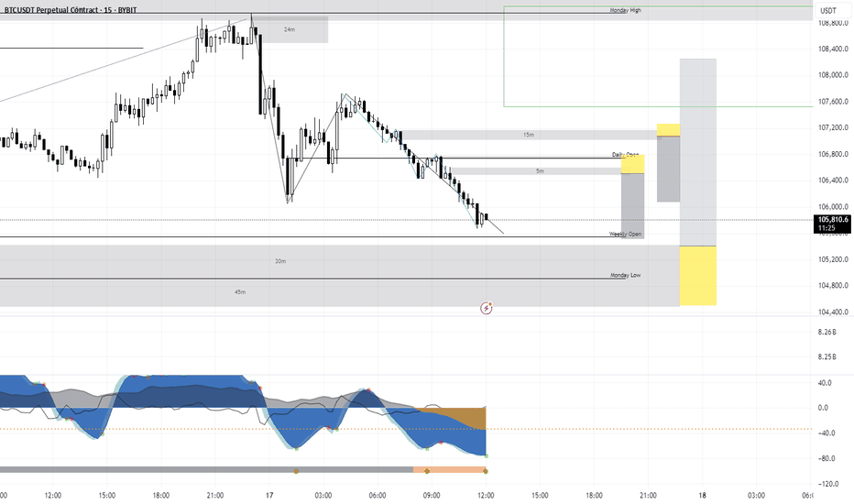Click the 107,600.0 price axis label

(833, 102)
